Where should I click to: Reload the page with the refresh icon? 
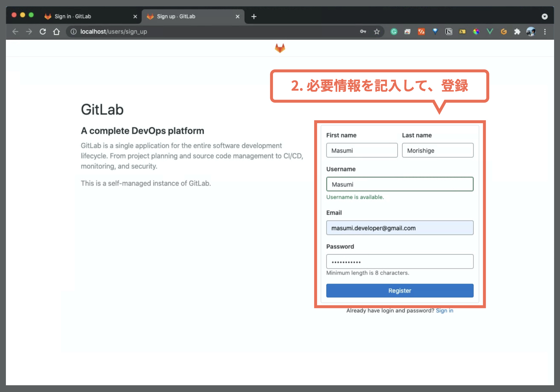(43, 32)
